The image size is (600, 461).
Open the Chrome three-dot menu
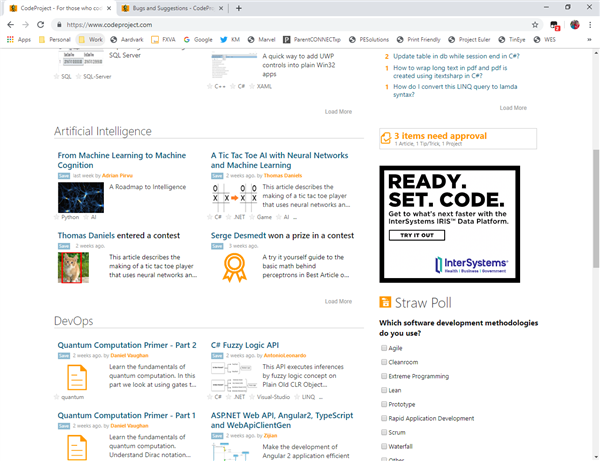(590, 25)
